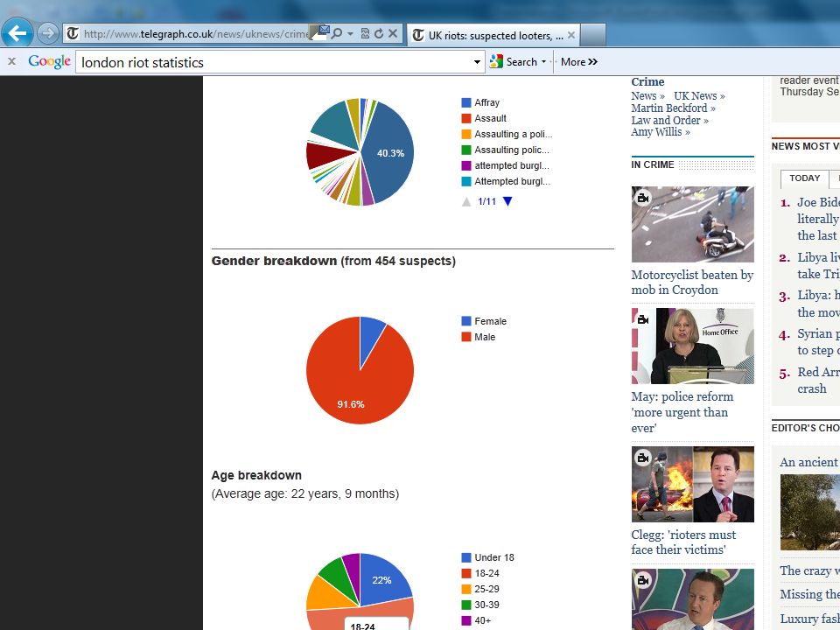Open most viewed story 4 Syrian
Image resolution: width=840 pixels, height=630 pixels.
tap(818, 342)
